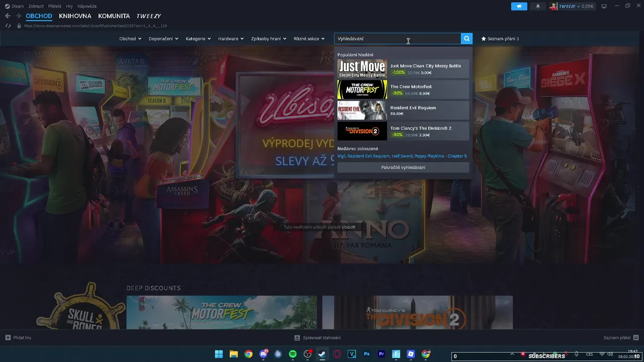This screenshot has height=362, width=644.
Task: Open the Hry menu
Action: 69,6
